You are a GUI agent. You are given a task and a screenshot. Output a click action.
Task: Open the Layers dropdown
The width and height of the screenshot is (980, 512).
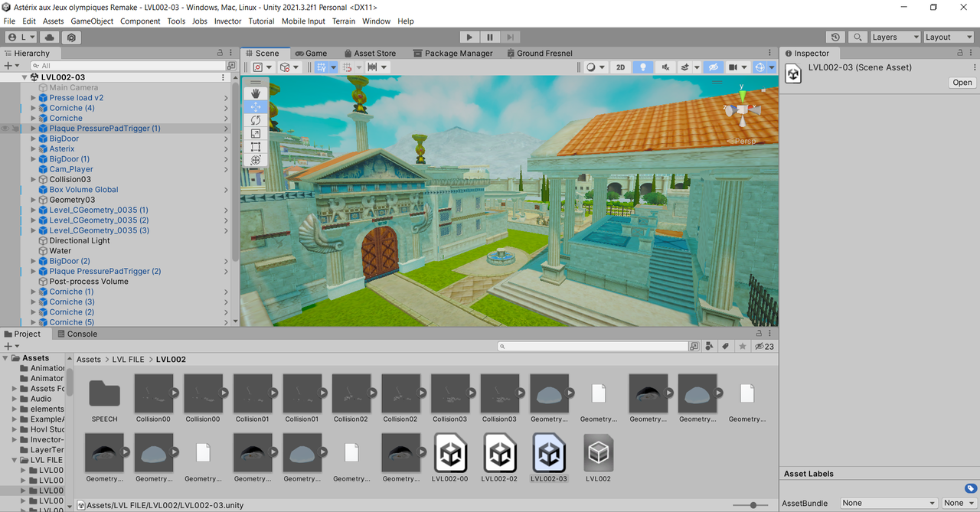(x=895, y=37)
